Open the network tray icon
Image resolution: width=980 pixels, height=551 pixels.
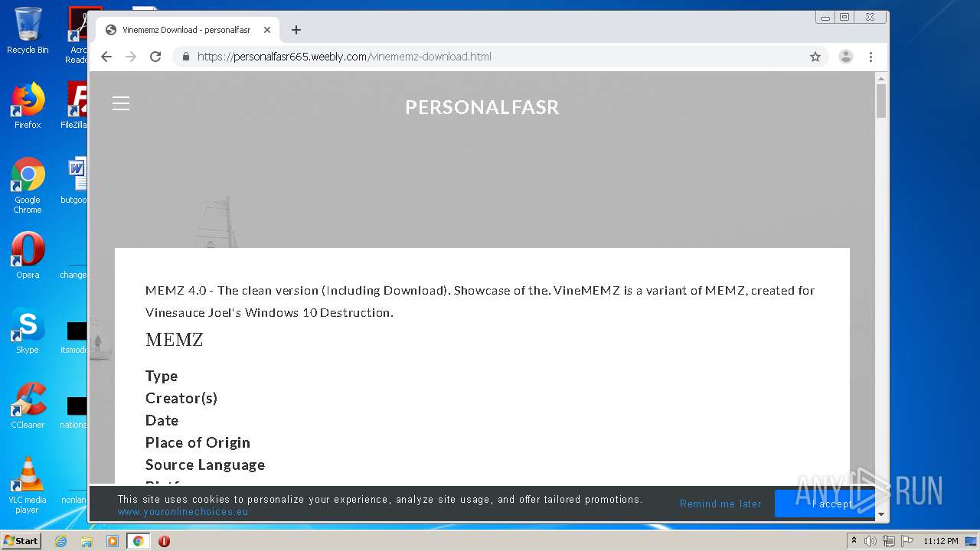889,541
